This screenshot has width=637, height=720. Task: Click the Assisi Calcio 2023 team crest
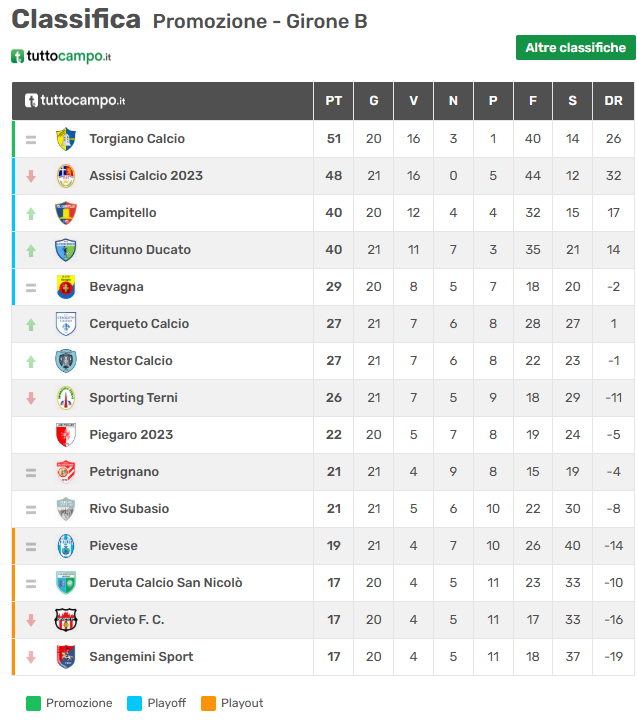click(66, 176)
